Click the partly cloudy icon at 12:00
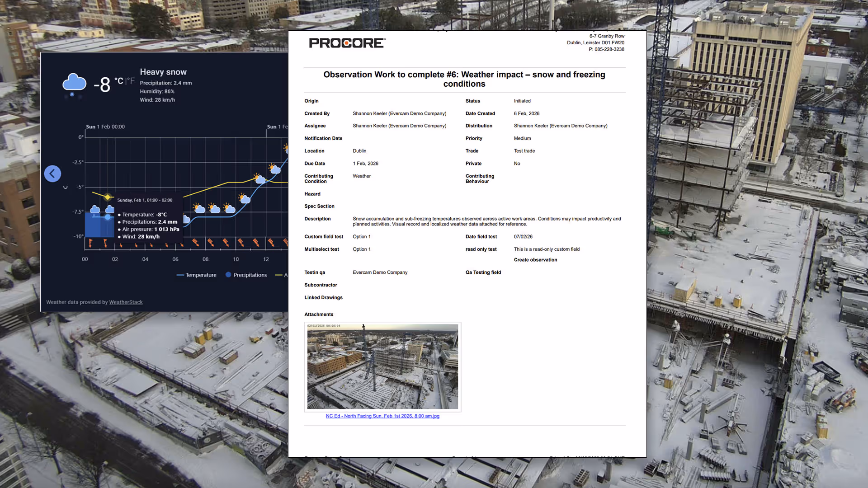The width and height of the screenshot is (868, 488). click(x=274, y=169)
